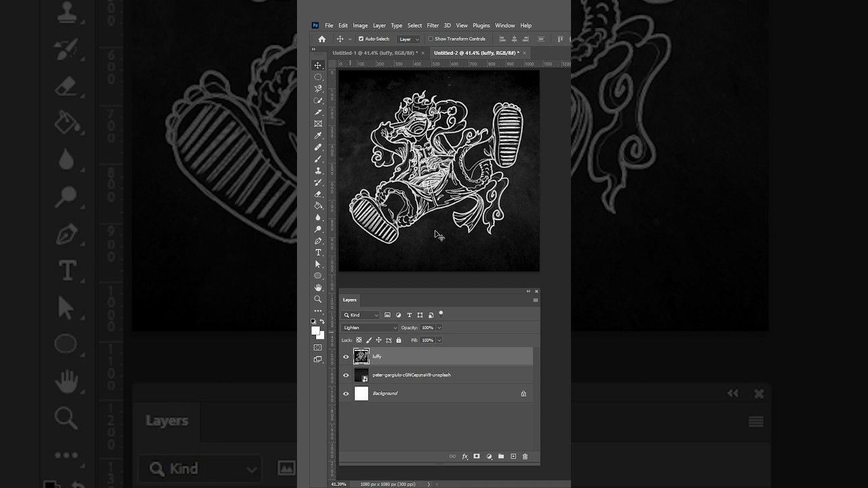Select the Paint Bucket tool
Image resolution: width=868 pixels, height=488 pixels.
pyautogui.click(x=318, y=205)
